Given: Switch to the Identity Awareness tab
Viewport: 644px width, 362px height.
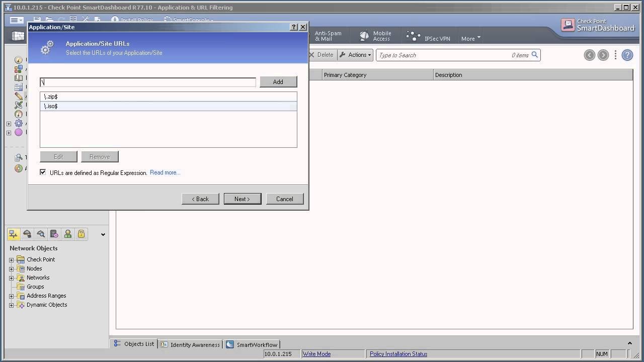Looking at the screenshot, I should 190,344.
